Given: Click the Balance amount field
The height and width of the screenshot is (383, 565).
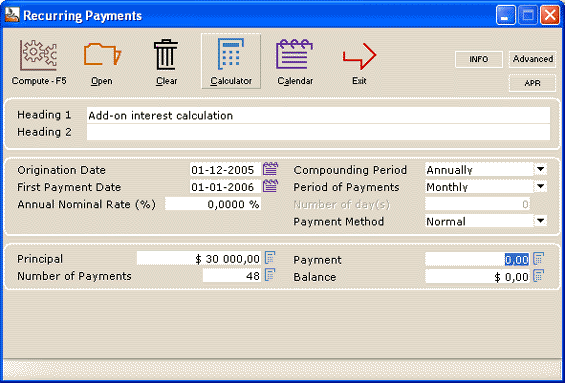Looking at the screenshot, I should click(477, 276).
